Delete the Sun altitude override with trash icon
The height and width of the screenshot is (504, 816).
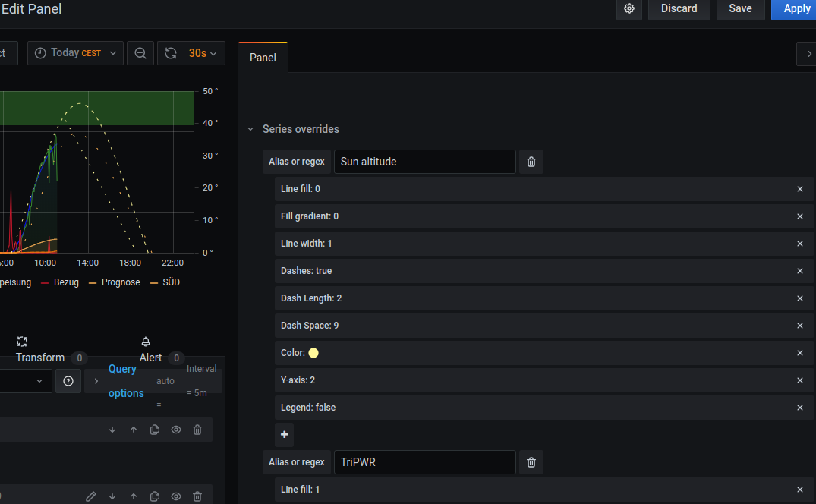tap(531, 162)
